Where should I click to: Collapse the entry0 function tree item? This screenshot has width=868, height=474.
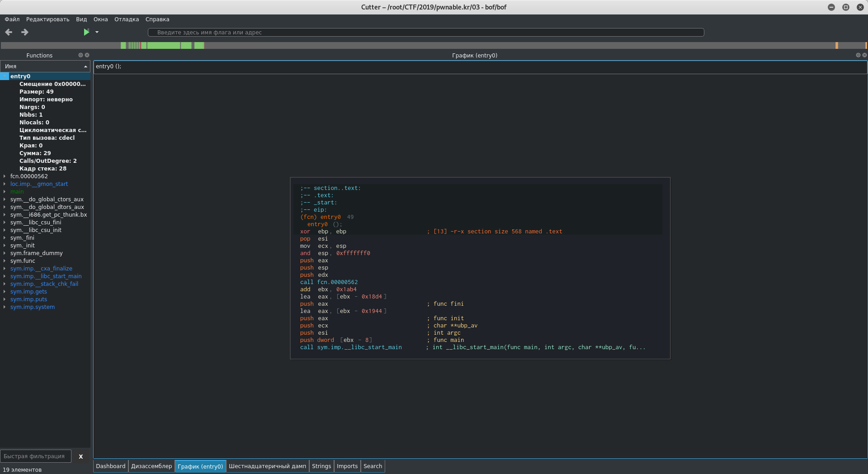tap(5, 76)
